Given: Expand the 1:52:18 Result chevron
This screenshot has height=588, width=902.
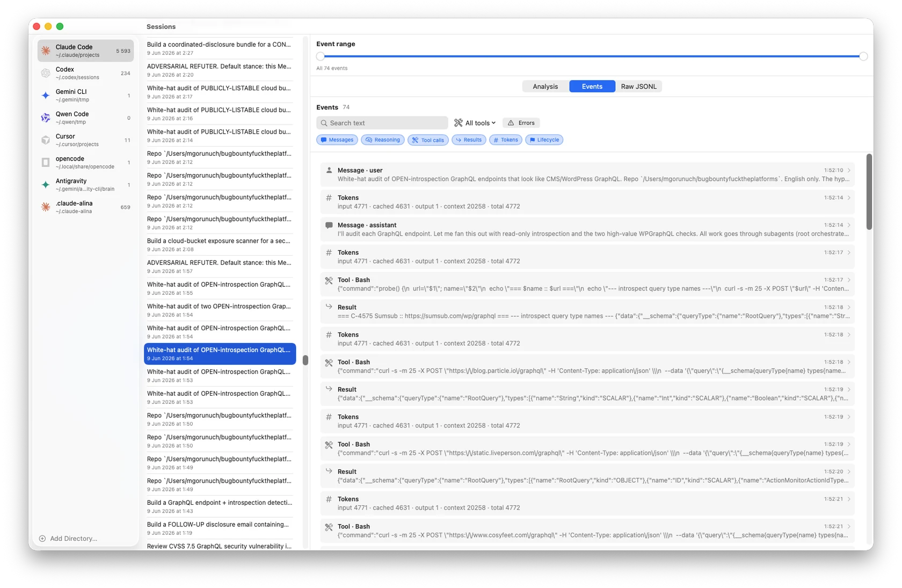Looking at the screenshot, I should coord(849,307).
